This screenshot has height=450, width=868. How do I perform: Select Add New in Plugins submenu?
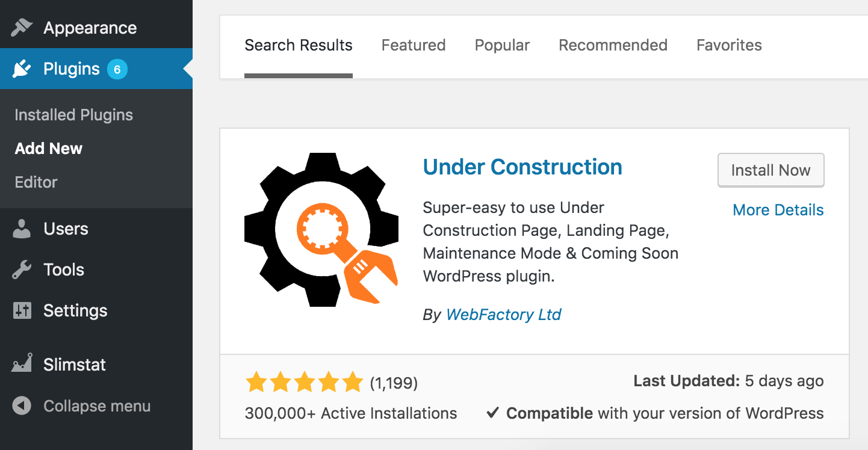tap(49, 149)
